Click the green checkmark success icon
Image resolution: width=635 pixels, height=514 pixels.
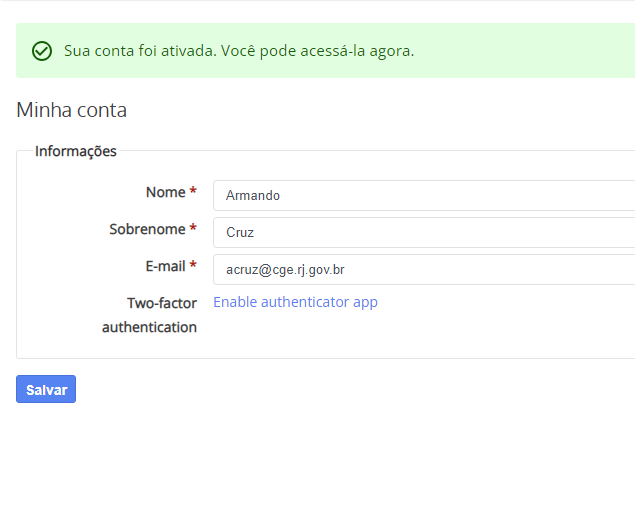(42, 51)
